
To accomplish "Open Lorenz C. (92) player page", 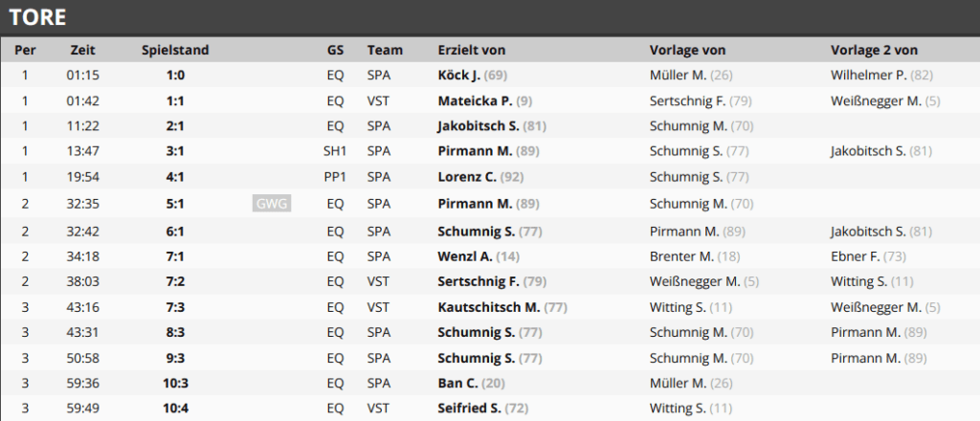I will (480, 177).
